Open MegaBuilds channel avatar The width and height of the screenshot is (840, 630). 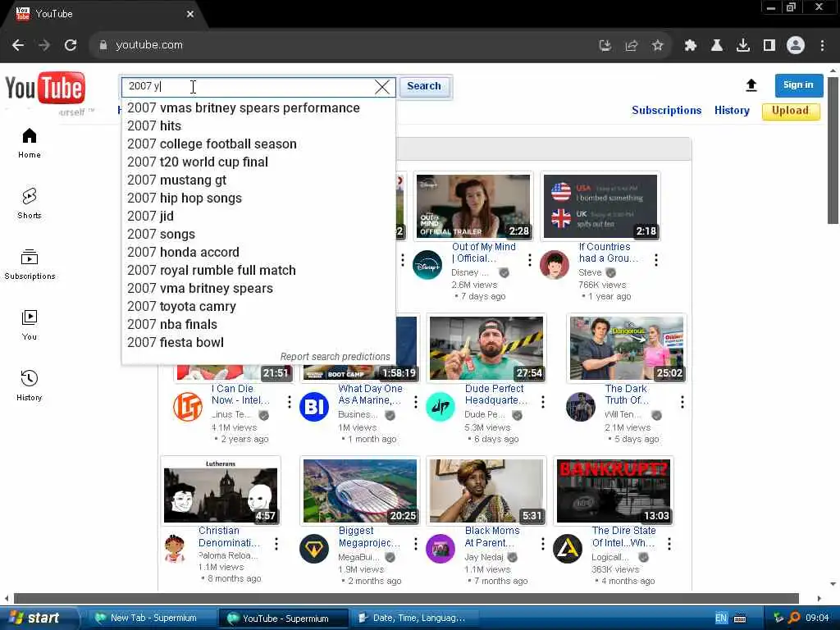pos(314,549)
